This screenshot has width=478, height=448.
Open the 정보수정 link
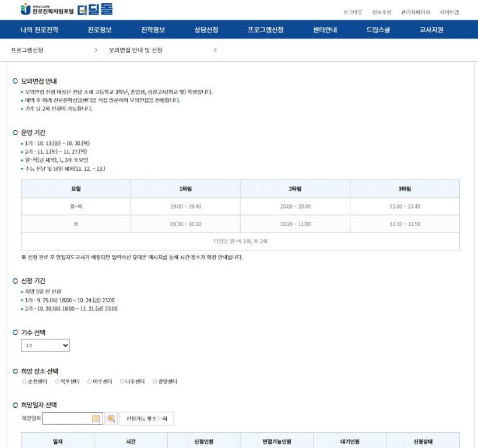pyautogui.click(x=381, y=12)
